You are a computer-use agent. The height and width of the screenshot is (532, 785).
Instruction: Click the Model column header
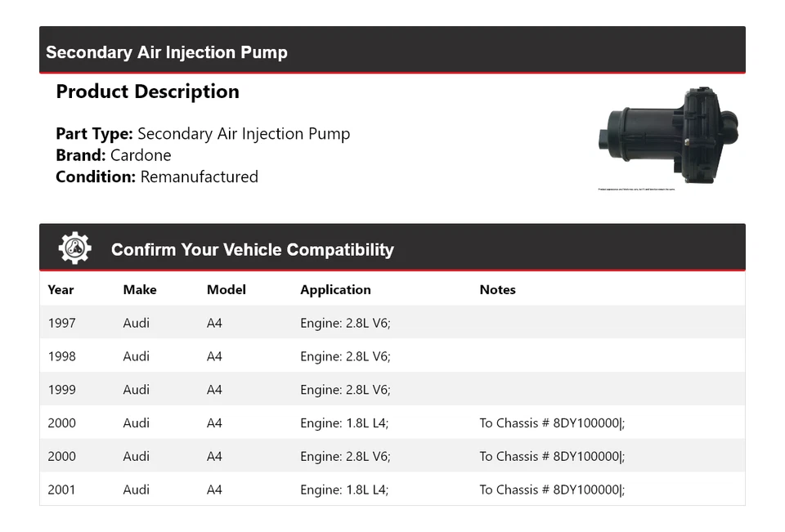[227, 289]
